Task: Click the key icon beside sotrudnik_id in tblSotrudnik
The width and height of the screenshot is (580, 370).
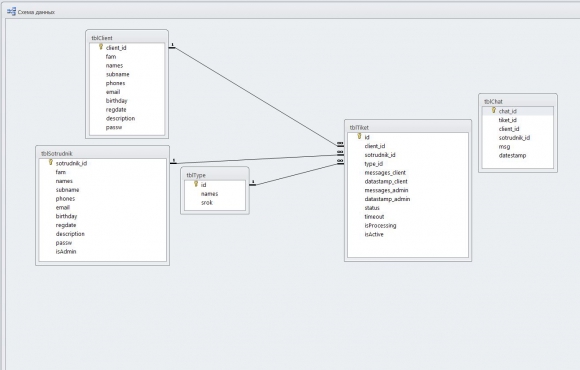Action: click(51, 162)
